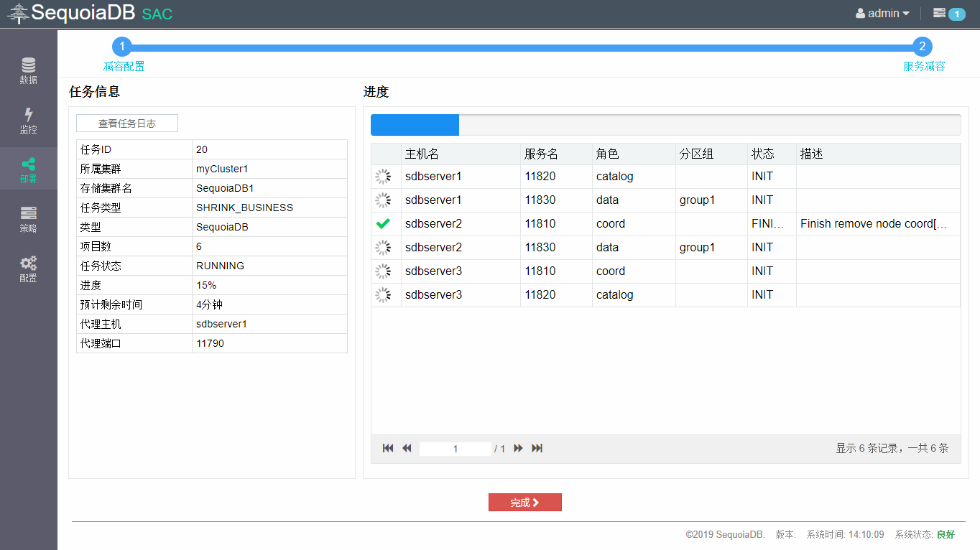The image size is (980, 550).
Task: Select system time 14:10:09 in footer
Action: click(866, 534)
